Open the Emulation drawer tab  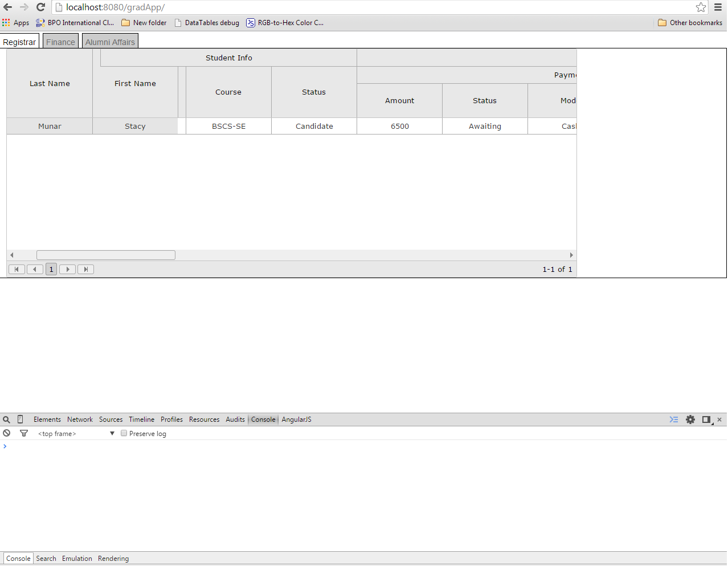point(77,559)
